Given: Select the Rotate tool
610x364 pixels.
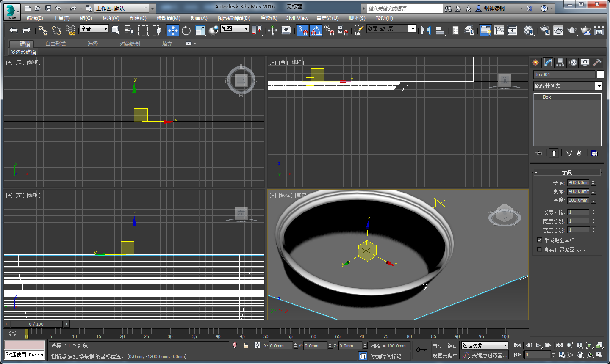Looking at the screenshot, I should (x=186, y=30).
